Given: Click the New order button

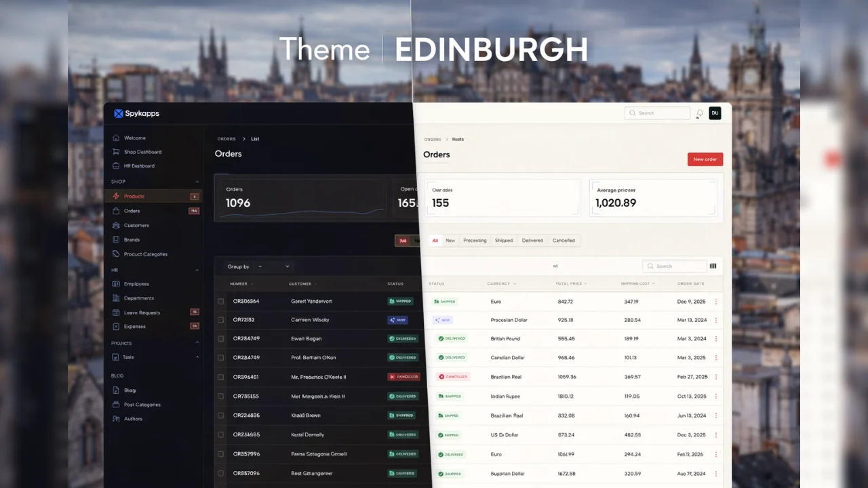Looking at the screenshot, I should pos(705,159).
